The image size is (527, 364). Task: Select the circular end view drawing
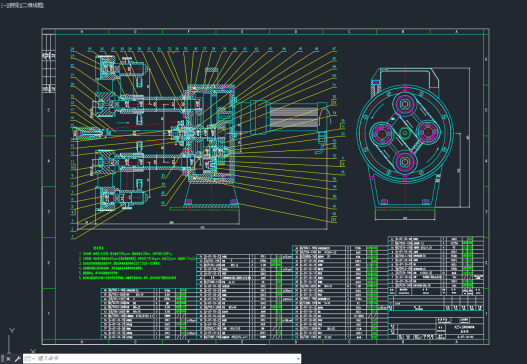point(405,134)
